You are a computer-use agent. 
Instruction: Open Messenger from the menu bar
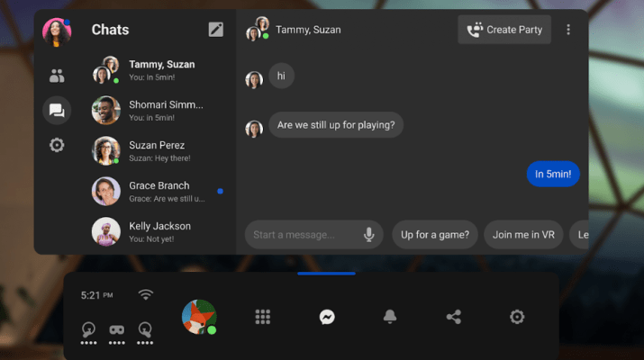(x=327, y=317)
